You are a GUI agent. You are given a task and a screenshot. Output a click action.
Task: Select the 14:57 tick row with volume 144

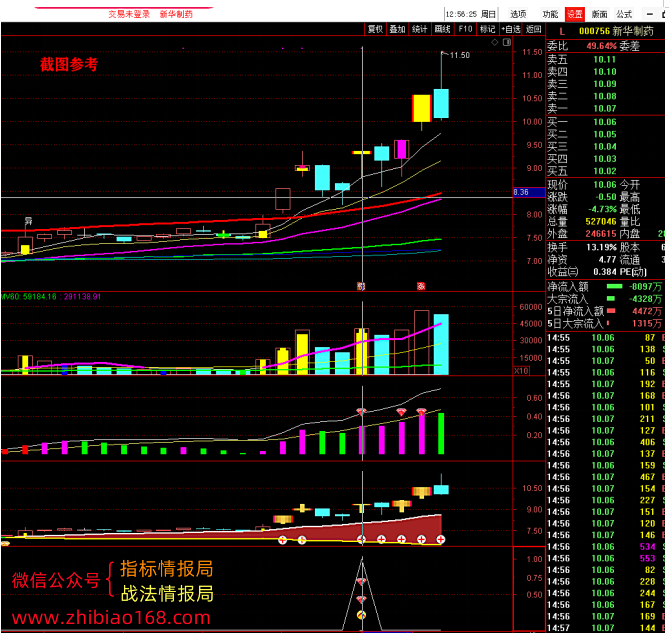(x=606, y=628)
